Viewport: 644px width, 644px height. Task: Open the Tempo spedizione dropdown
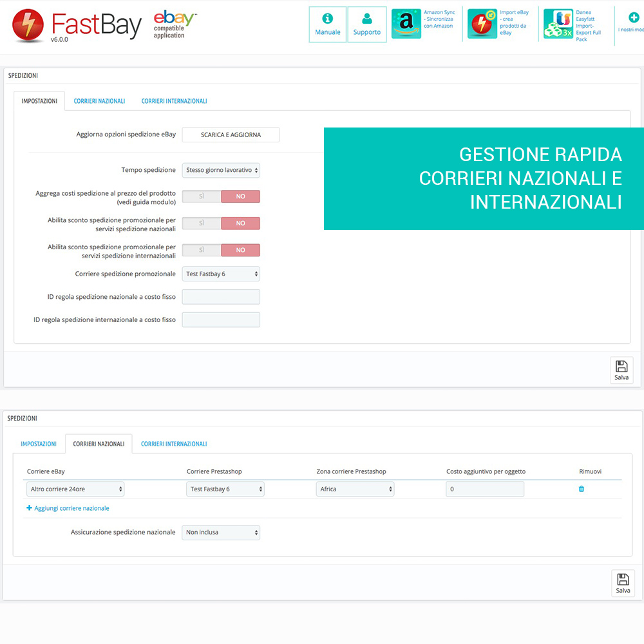[x=221, y=170]
